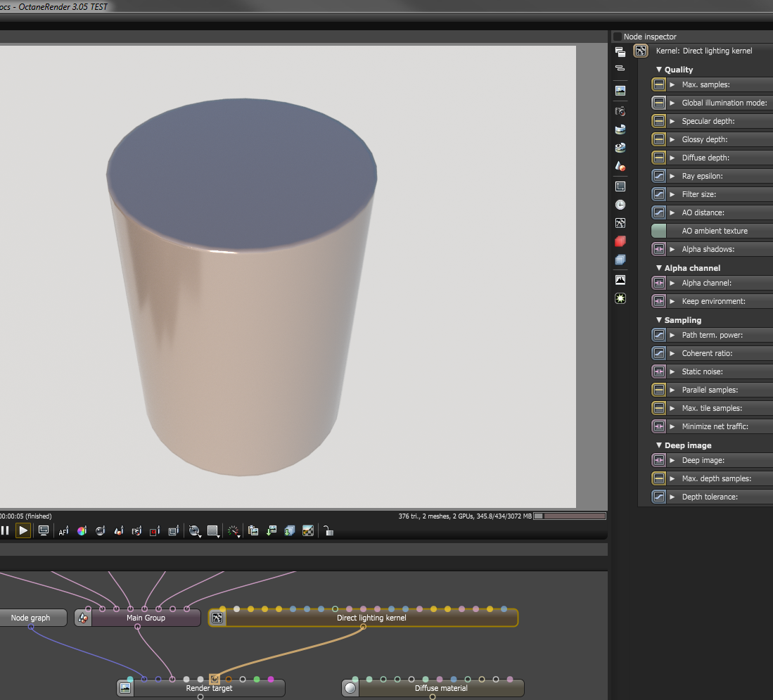773x700 pixels.
Task: Click the AO ambient texture swatch
Action: tap(658, 231)
